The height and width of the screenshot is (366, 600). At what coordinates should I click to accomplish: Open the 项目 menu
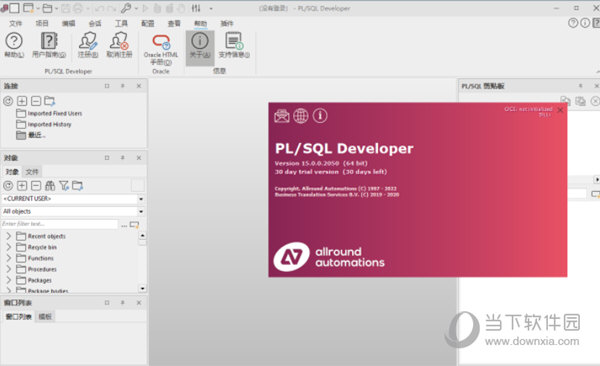(x=42, y=23)
